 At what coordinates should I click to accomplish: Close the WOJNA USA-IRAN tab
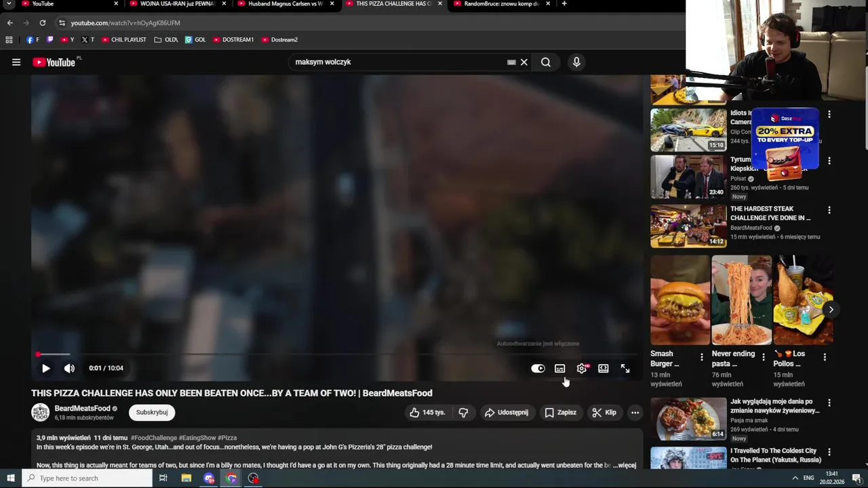[x=224, y=4]
